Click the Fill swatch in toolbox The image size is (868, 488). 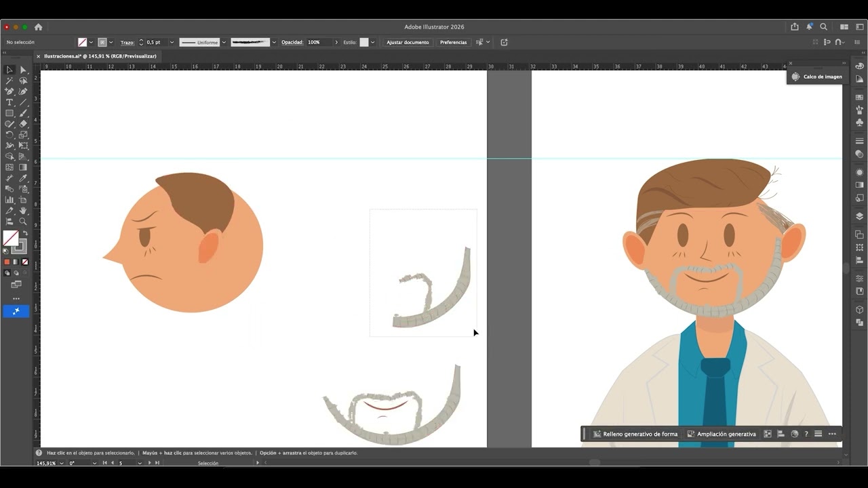pos(11,238)
